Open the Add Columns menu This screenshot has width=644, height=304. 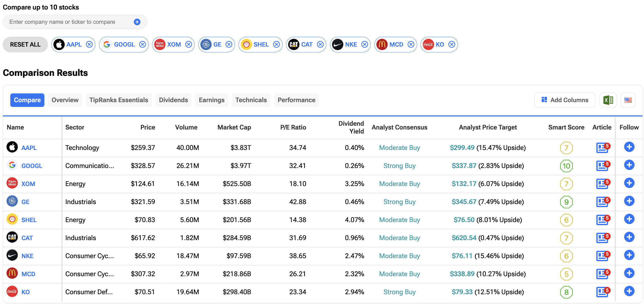point(565,100)
